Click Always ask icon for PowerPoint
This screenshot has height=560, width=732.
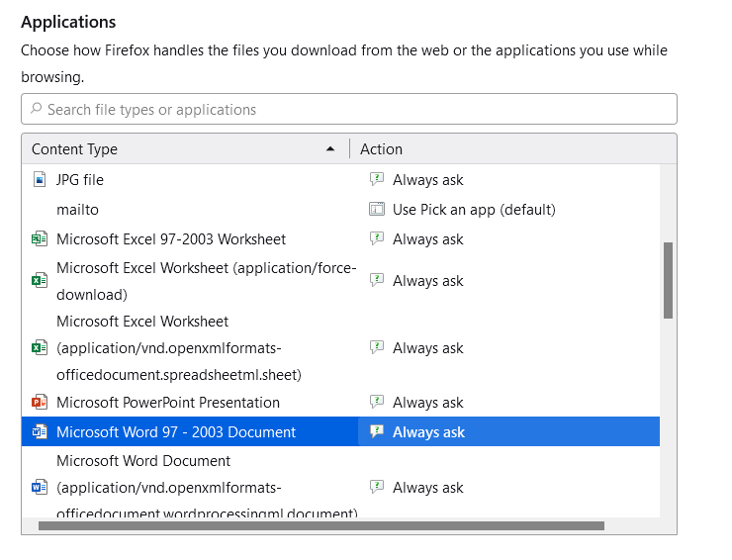pyautogui.click(x=377, y=401)
